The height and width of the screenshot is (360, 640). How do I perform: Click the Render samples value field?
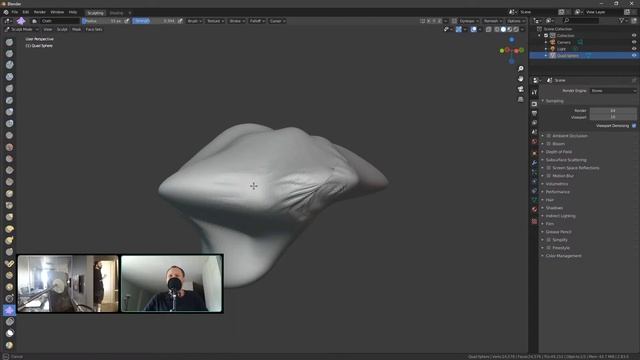[613, 111]
